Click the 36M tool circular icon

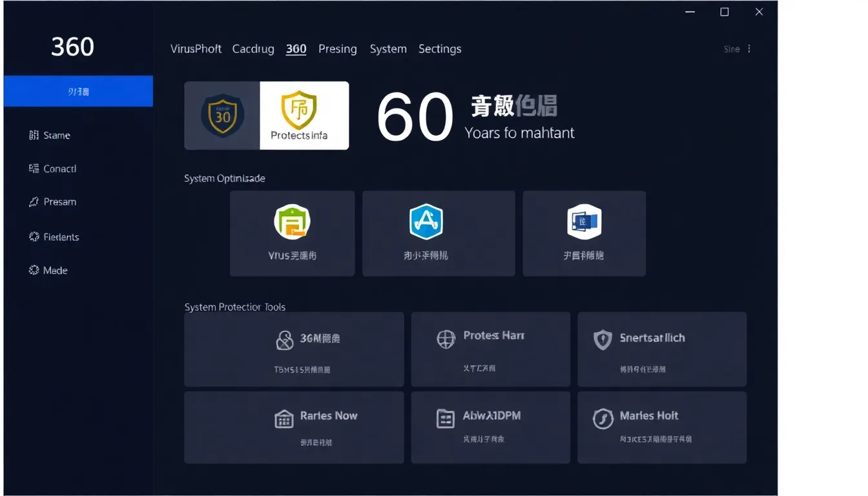coord(285,340)
